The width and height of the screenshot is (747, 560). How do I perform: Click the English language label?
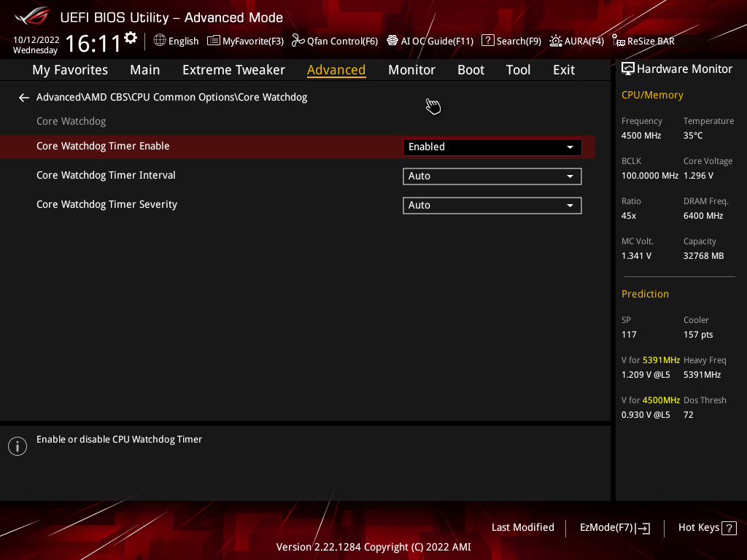pos(183,41)
